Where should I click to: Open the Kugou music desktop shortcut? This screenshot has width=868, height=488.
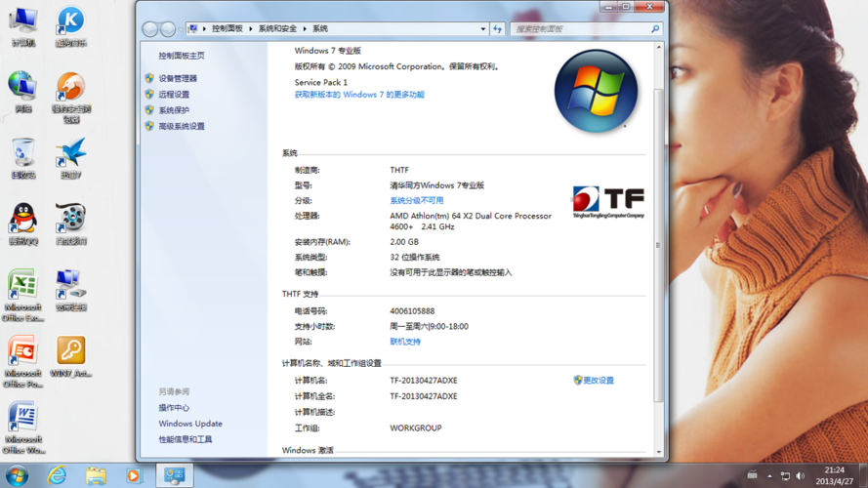(x=71, y=26)
